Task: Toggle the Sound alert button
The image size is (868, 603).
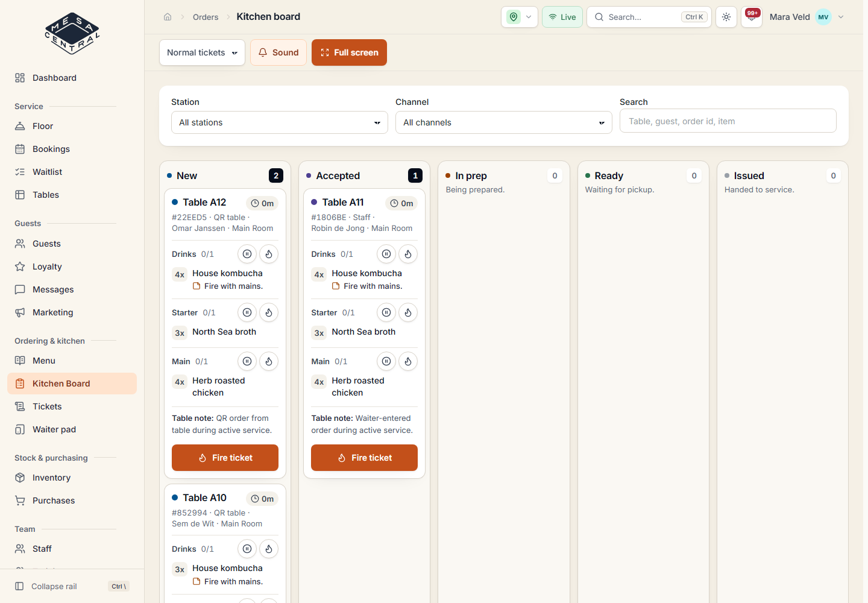Action: [x=278, y=52]
